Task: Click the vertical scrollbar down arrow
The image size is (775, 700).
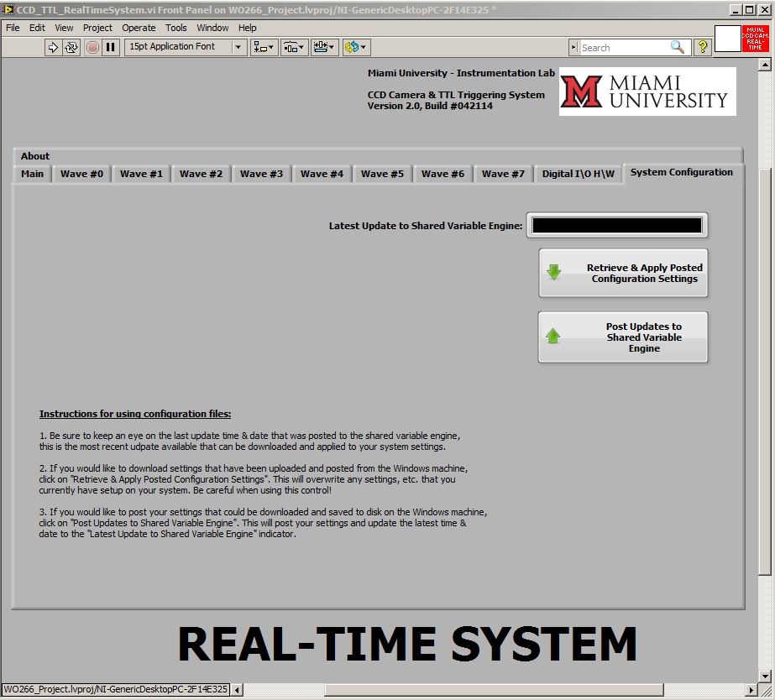Action: [765, 676]
